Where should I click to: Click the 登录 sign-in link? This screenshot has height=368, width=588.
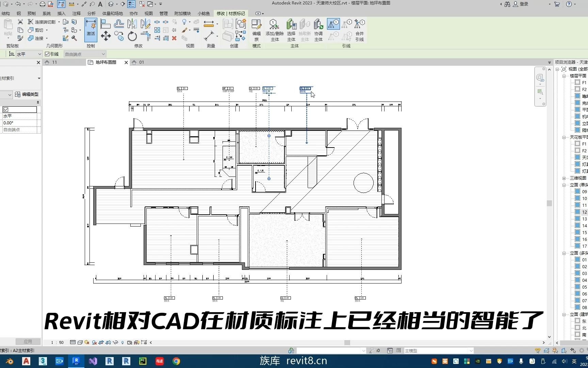click(x=524, y=4)
